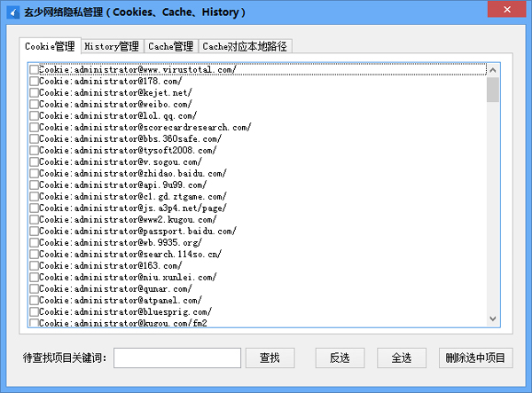Select the text Cookie:administrator@zhidao.baidu.com/
532x393 pixels.
click(133, 173)
